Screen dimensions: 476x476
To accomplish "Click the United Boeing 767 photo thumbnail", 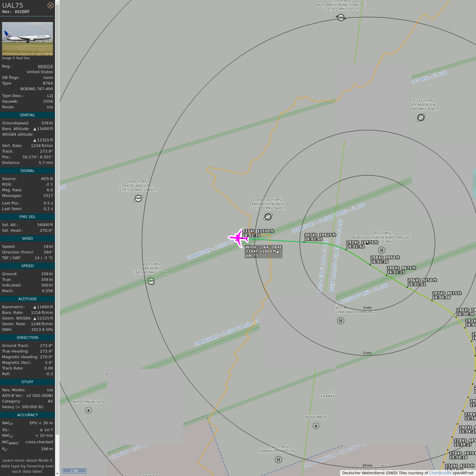I will tap(27, 39).
